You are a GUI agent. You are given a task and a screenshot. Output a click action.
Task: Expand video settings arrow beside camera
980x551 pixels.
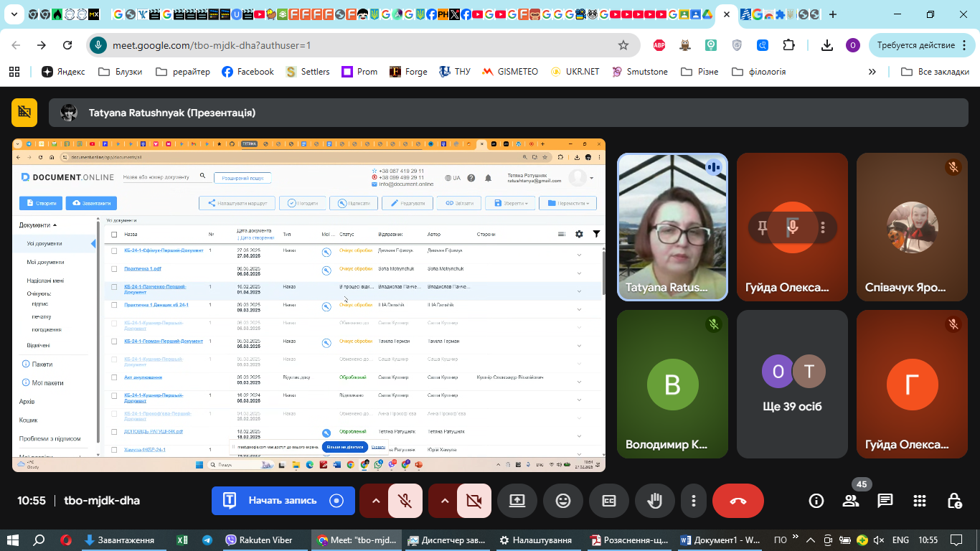pyautogui.click(x=443, y=501)
